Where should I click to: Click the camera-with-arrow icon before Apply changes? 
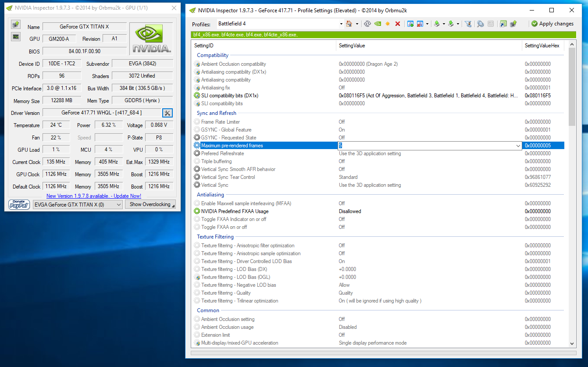pos(513,24)
